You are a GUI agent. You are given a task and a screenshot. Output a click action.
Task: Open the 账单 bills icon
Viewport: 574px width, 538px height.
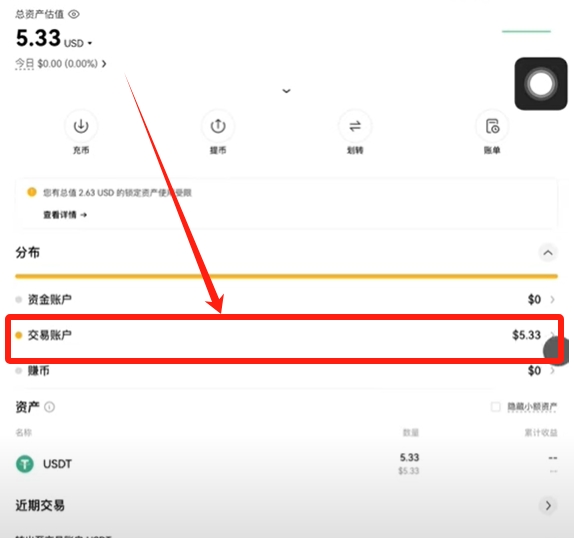click(x=492, y=126)
